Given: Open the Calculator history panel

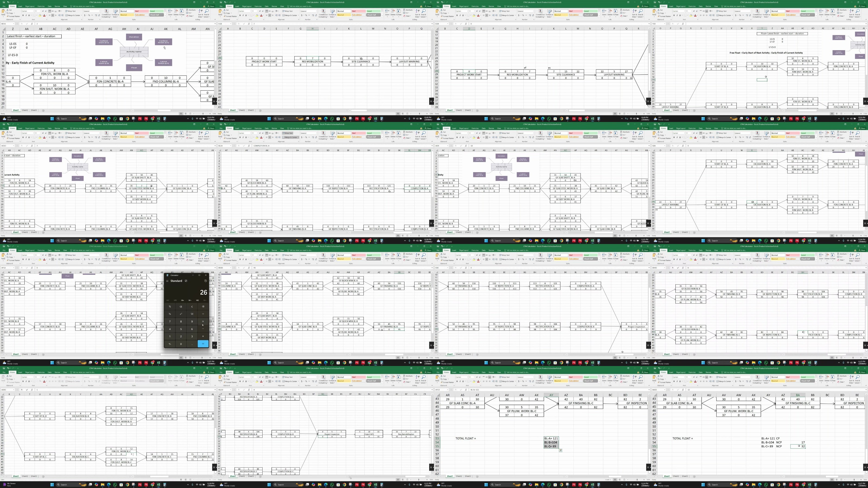Looking at the screenshot, I should coord(206,281).
